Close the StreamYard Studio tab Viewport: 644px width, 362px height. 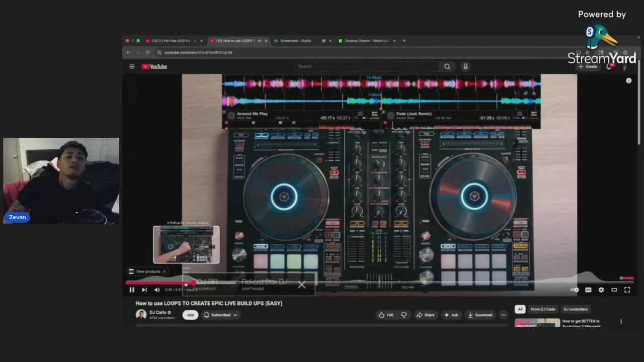[x=331, y=41]
